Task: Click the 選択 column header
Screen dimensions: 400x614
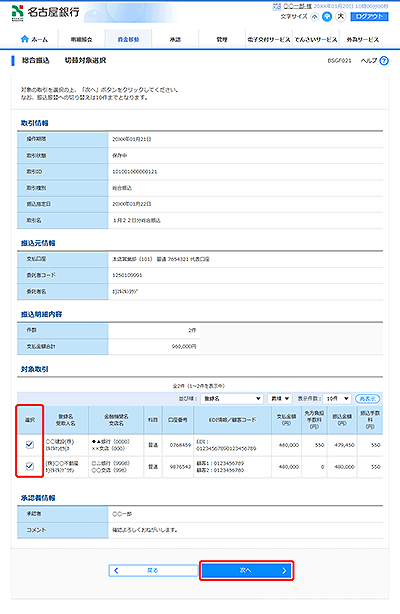Action: pyautogui.click(x=30, y=420)
